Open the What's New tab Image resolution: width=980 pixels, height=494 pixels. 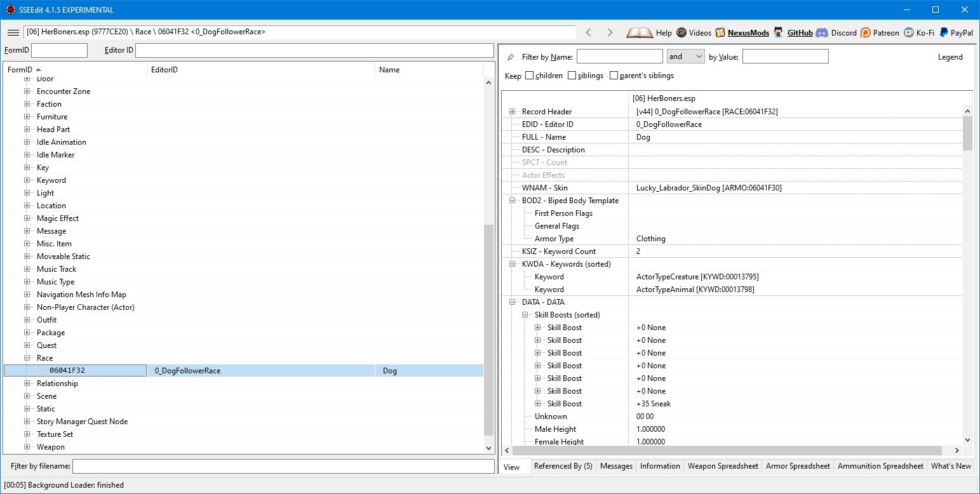pos(950,466)
